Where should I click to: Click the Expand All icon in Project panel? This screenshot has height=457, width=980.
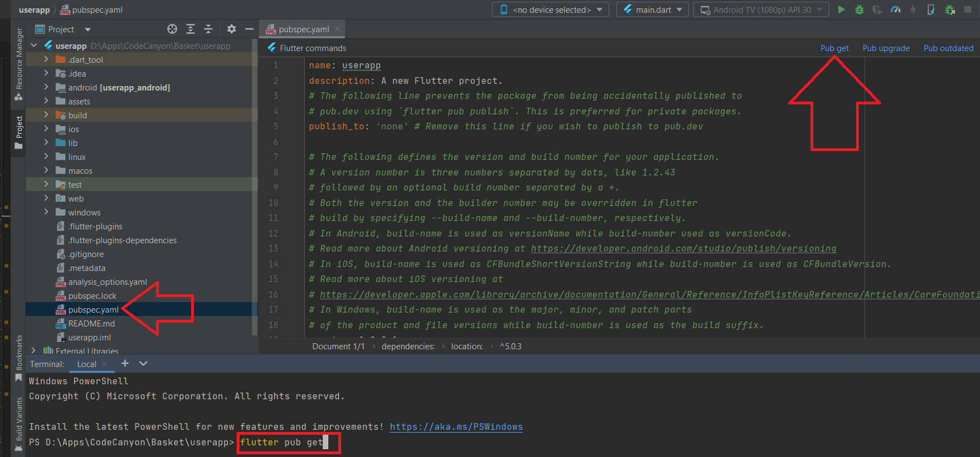(191, 29)
